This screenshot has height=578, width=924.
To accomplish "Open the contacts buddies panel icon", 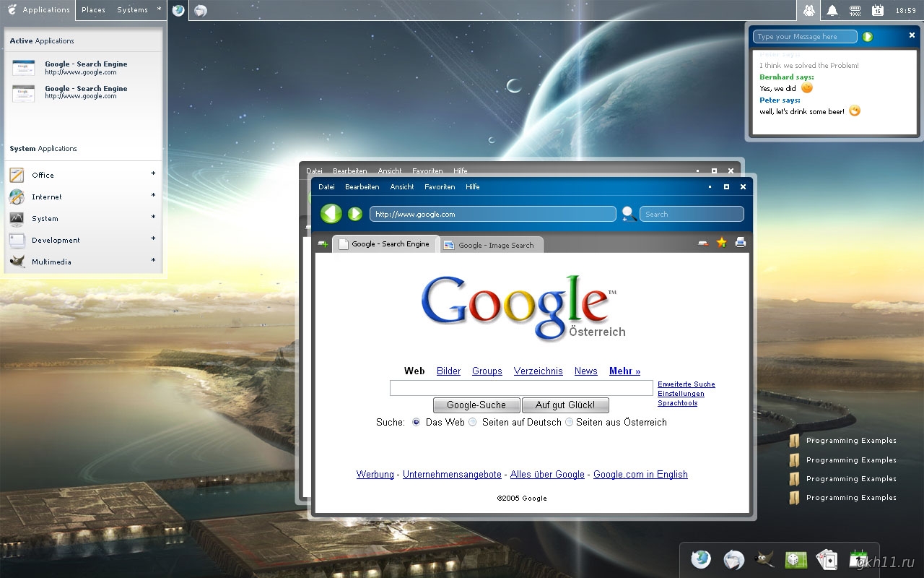I will (x=809, y=10).
